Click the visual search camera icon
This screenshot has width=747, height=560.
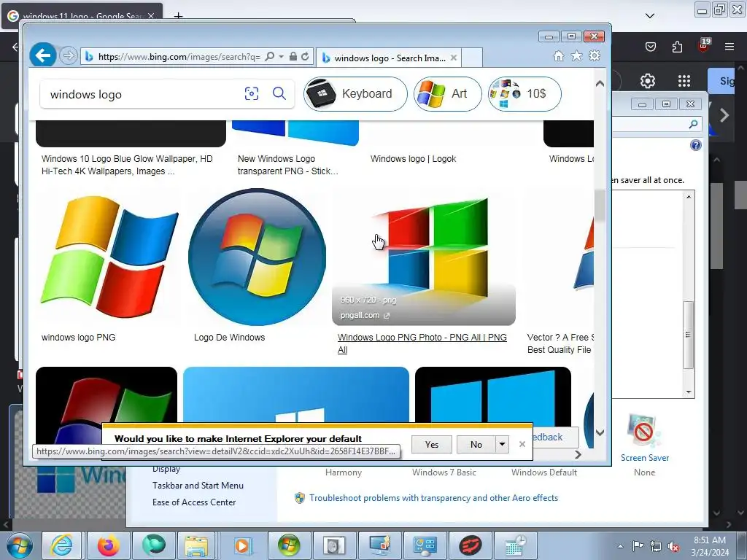click(252, 93)
